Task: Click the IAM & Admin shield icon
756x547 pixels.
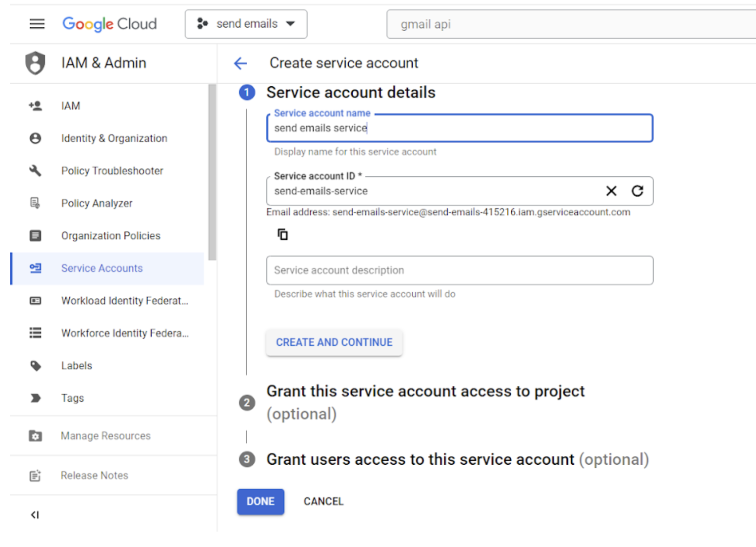Action: (35, 63)
